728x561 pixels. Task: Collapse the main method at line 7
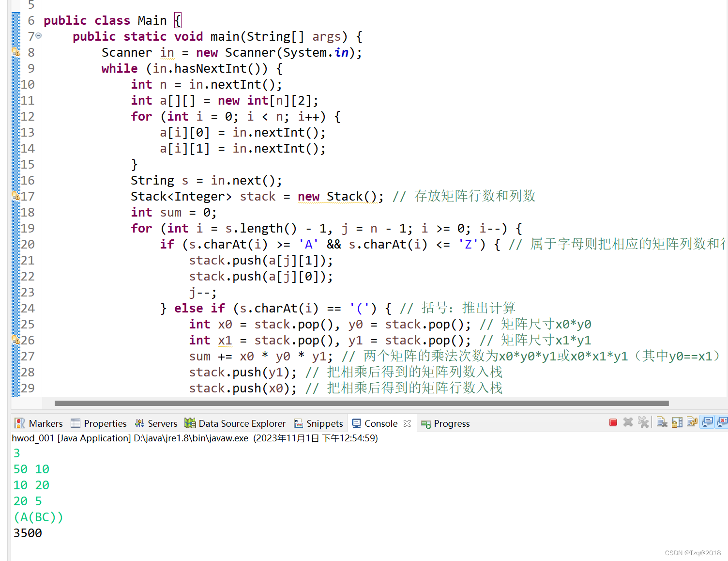click(39, 35)
